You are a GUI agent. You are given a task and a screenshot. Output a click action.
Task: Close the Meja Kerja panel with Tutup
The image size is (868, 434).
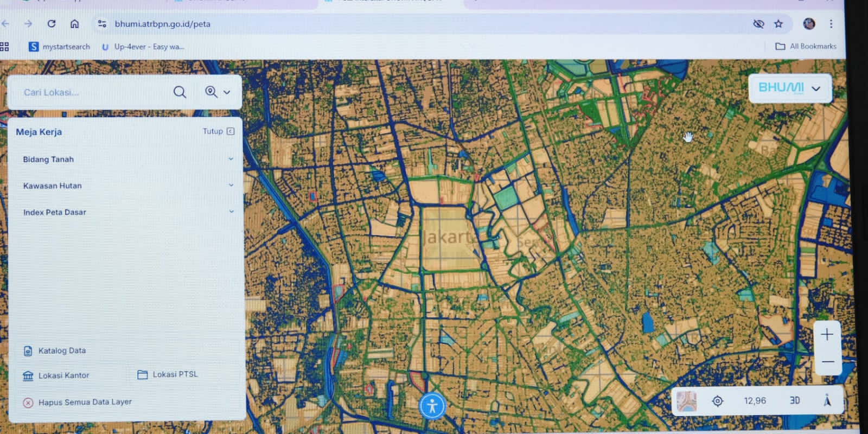pyautogui.click(x=218, y=131)
